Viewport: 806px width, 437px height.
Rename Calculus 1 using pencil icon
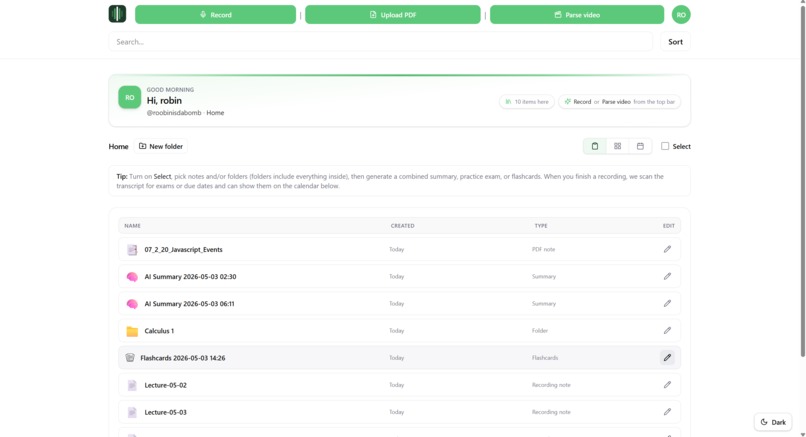667,331
